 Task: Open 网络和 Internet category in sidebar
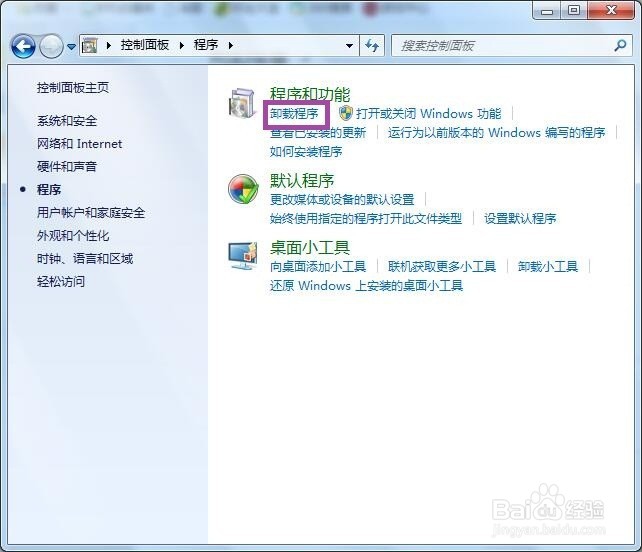(x=79, y=144)
